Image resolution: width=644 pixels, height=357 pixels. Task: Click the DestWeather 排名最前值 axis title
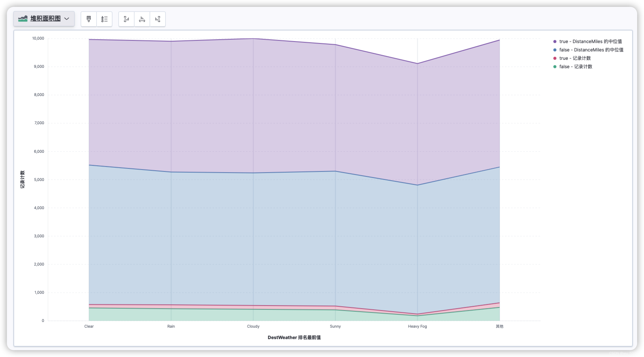point(294,338)
